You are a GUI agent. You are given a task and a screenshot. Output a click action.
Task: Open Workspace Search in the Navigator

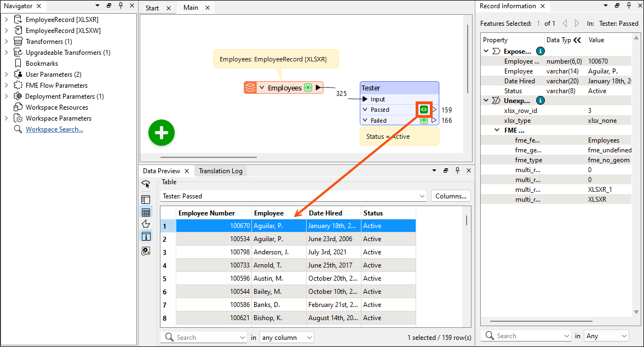[x=54, y=129]
